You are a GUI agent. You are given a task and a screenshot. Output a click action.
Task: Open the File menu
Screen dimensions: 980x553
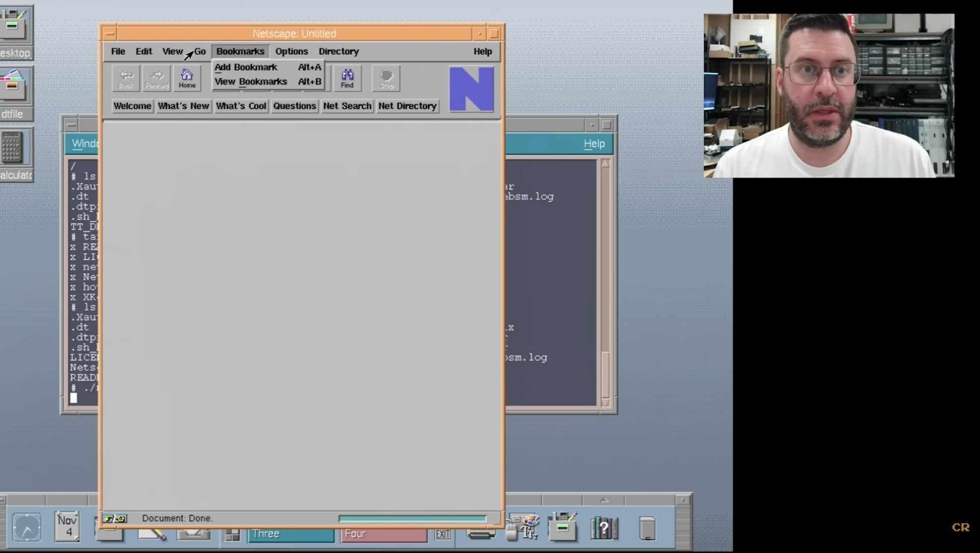[118, 51]
